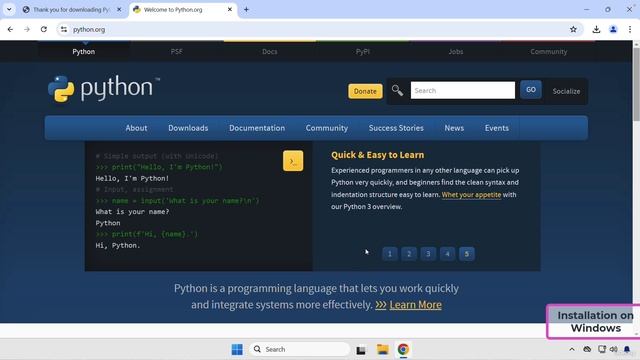
Task: Open a new browser tab
Action: 246,9
